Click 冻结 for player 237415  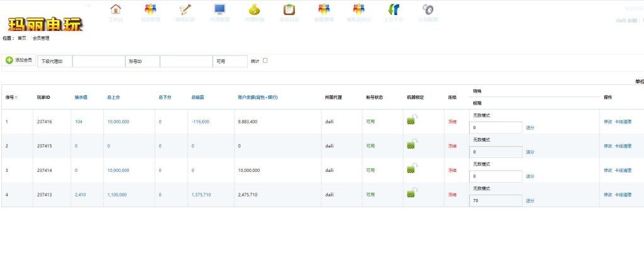(x=452, y=146)
